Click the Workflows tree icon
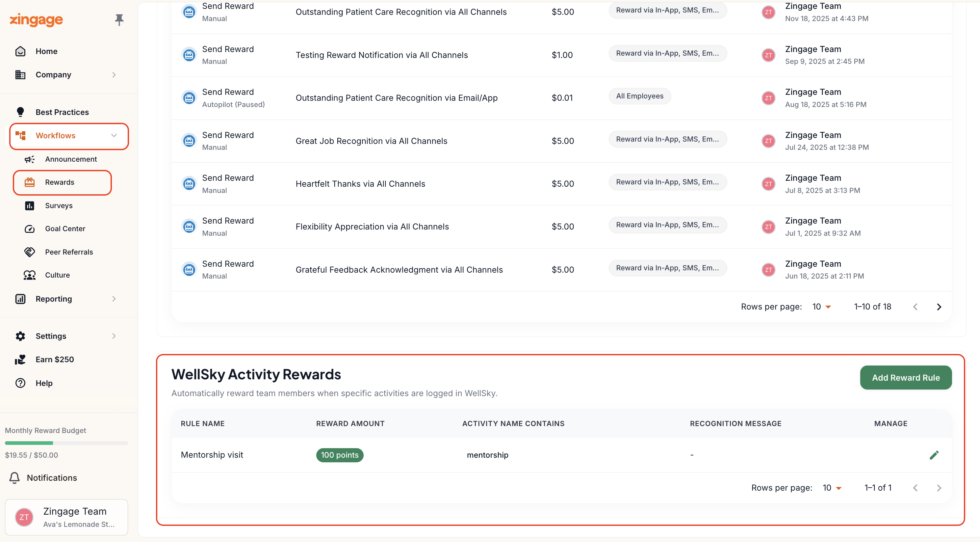The image size is (980, 542). pyautogui.click(x=20, y=136)
